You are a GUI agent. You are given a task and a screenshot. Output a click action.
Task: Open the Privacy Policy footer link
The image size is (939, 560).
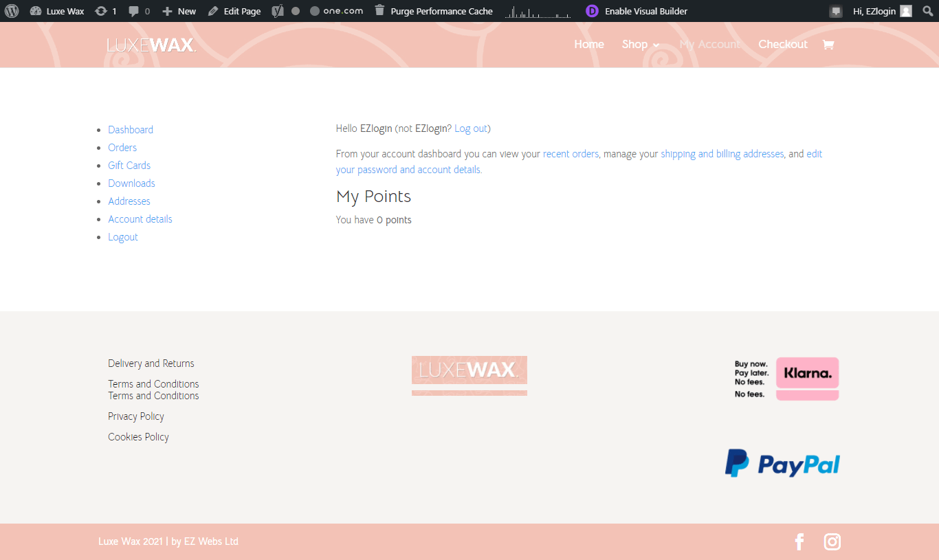coord(136,416)
